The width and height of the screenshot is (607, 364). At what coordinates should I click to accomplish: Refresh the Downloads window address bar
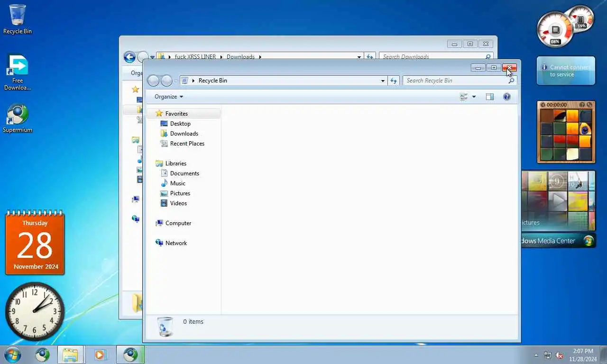coord(370,56)
